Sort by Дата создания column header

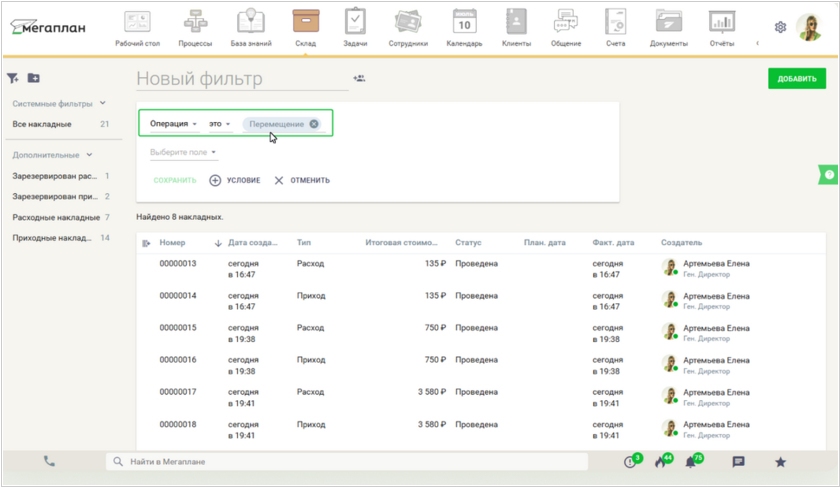point(254,243)
